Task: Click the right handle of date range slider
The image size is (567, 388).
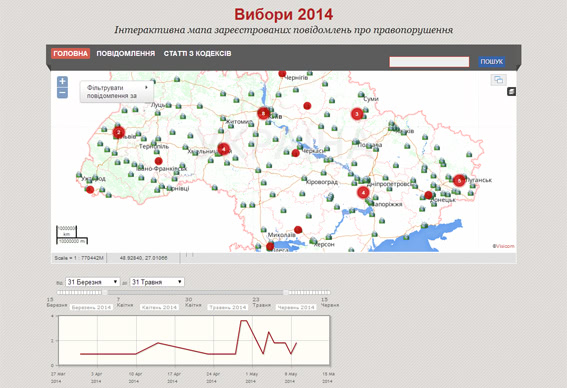Action: (x=286, y=292)
